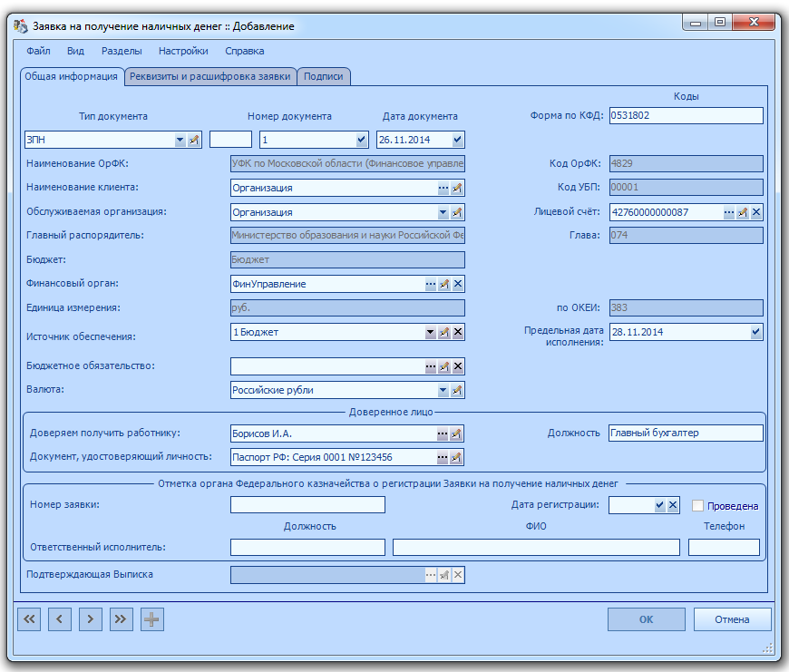Click edit icon in Источник обеспечения field

point(444,332)
